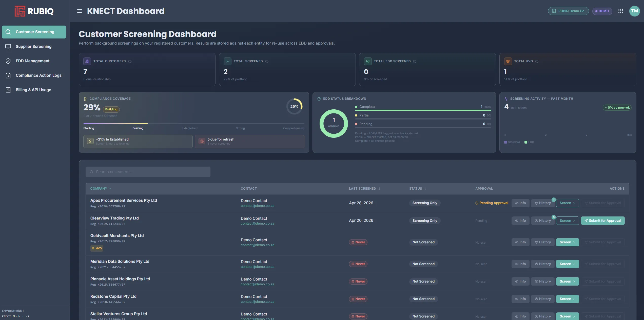The height and width of the screenshot is (320, 644).
Task: Go to Customer Screening section
Action: click(x=34, y=32)
